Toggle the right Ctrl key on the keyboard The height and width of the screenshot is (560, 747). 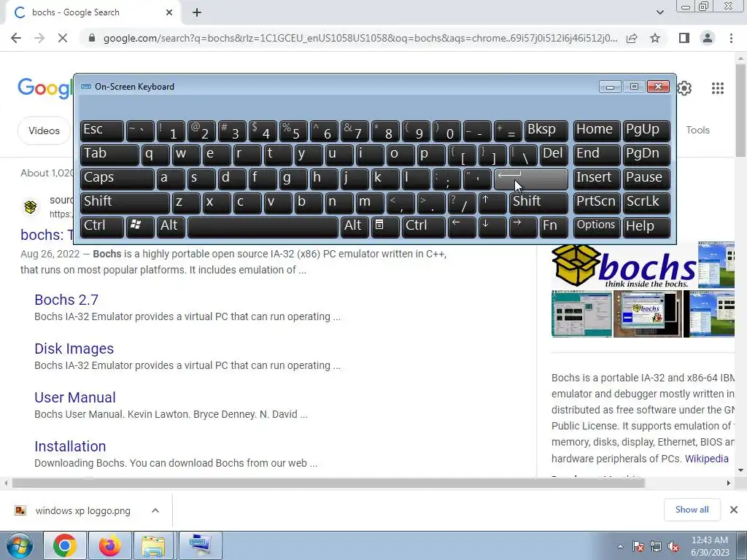(424, 227)
